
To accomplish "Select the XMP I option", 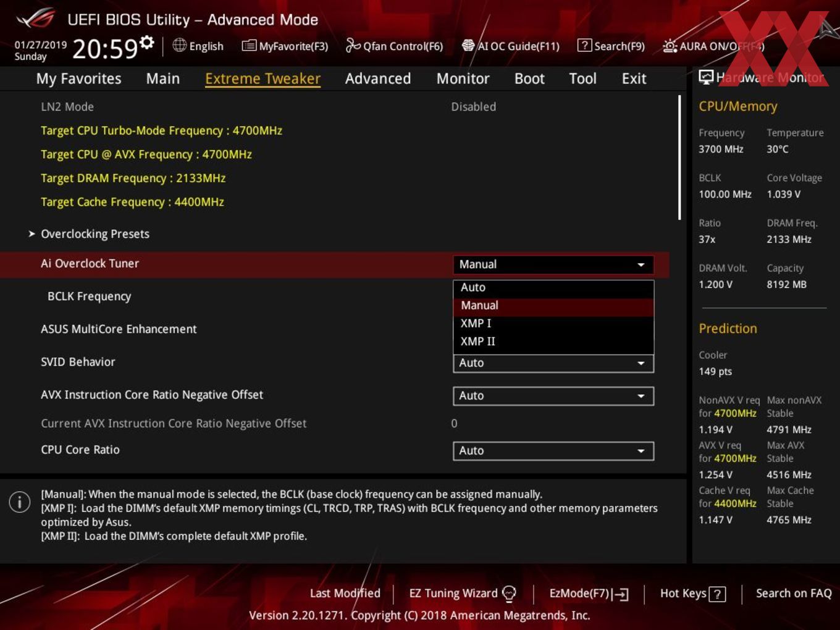I will point(553,323).
